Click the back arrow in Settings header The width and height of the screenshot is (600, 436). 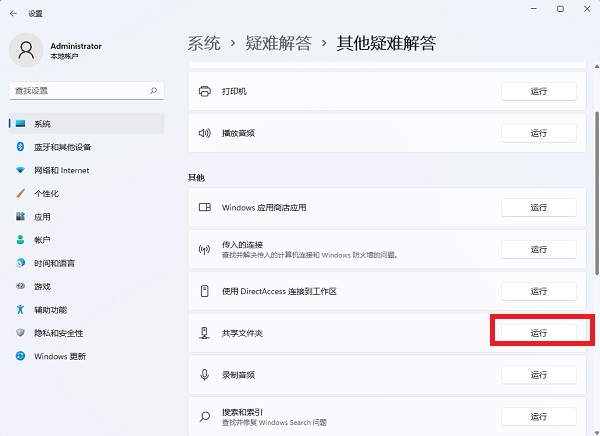[12, 13]
